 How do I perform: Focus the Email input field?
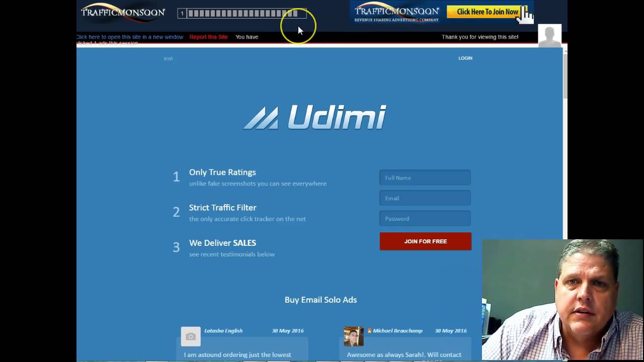pos(425,198)
